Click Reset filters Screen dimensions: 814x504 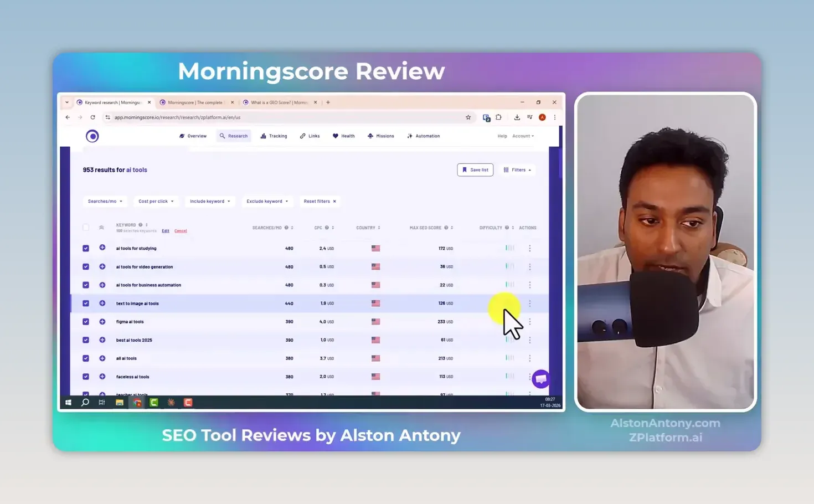tap(320, 201)
